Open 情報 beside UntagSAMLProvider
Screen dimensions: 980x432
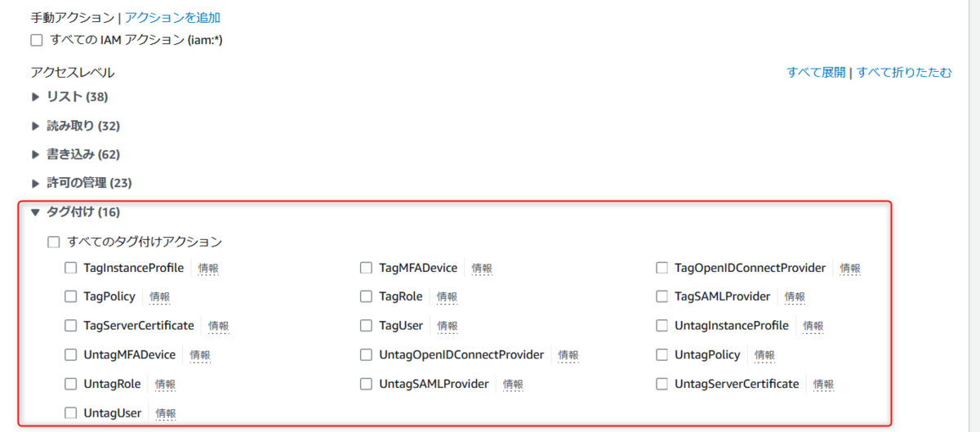[x=513, y=385]
